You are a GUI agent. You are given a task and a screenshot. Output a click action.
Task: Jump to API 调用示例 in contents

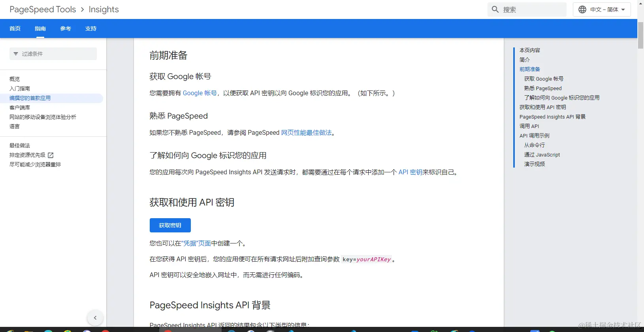[x=535, y=136]
